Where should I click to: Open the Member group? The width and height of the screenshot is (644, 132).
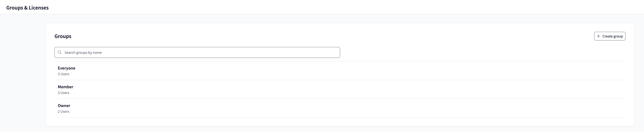click(65, 87)
